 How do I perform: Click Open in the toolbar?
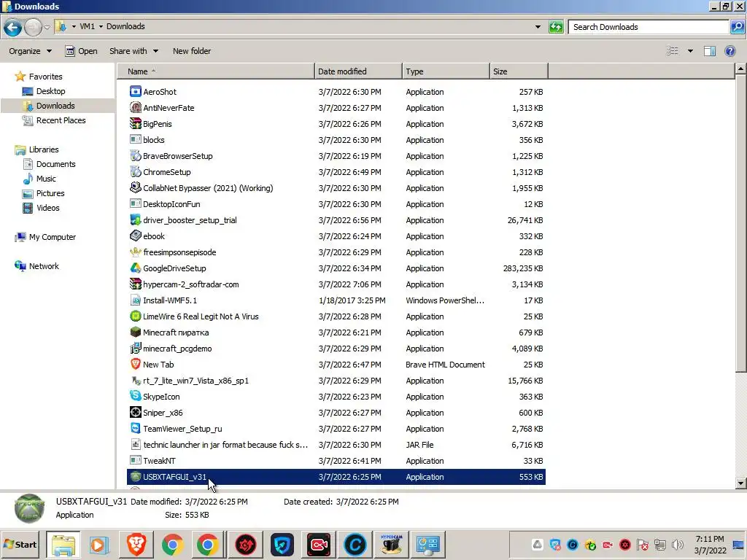(x=82, y=51)
